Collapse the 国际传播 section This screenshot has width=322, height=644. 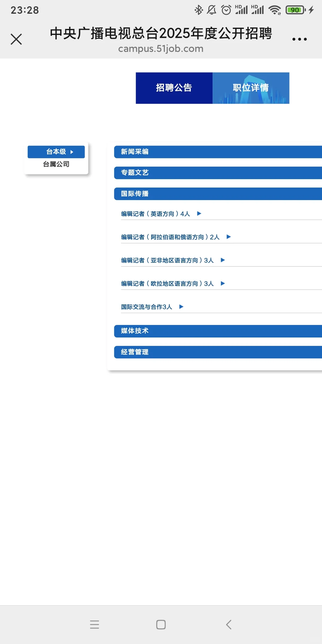tap(218, 194)
